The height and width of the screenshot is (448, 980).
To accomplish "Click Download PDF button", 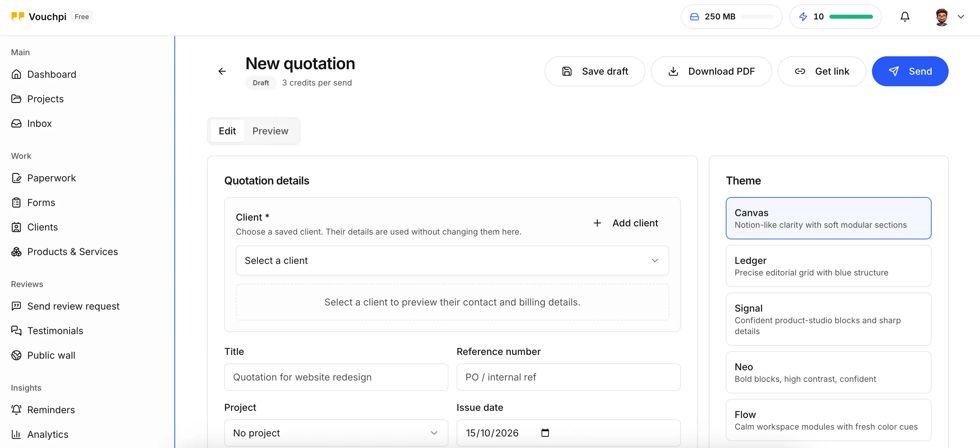I will click(711, 71).
